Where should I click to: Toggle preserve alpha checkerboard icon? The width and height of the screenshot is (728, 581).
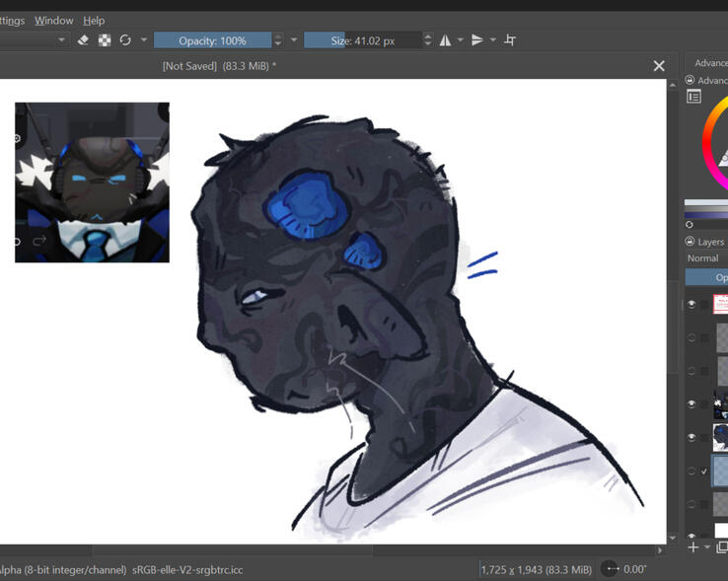click(x=105, y=40)
